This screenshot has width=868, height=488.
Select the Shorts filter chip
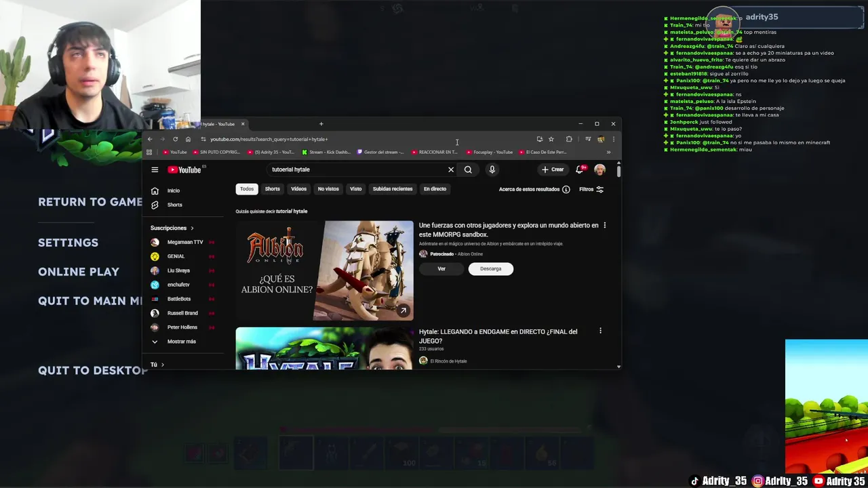point(273,189)
